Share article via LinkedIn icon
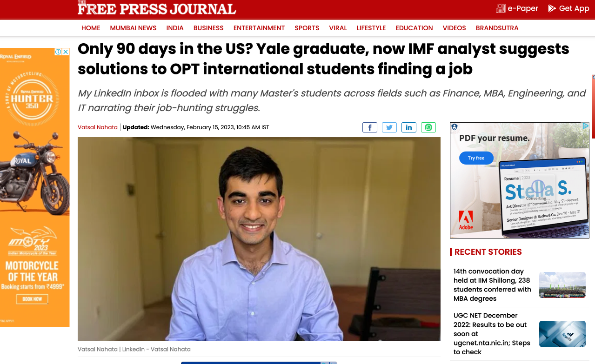595x364 pixels. [x=409, y=127]
